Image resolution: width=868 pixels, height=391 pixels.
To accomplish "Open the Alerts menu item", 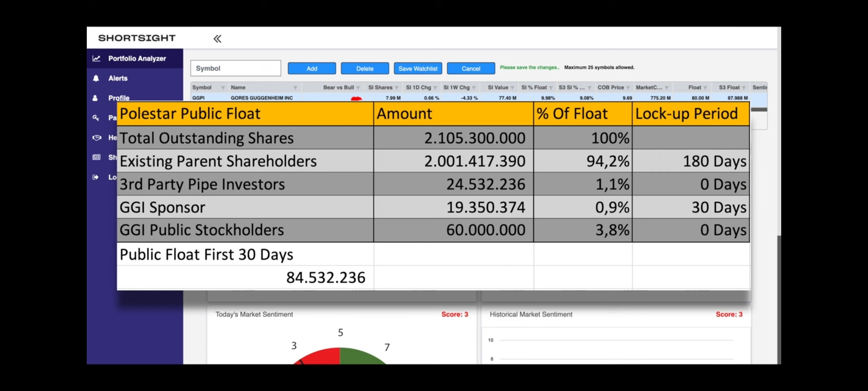I will coord(118,78).
